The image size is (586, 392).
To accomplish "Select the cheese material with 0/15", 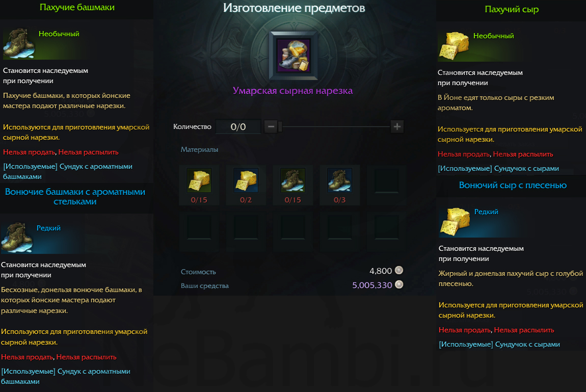I will (x=199, y=180).
